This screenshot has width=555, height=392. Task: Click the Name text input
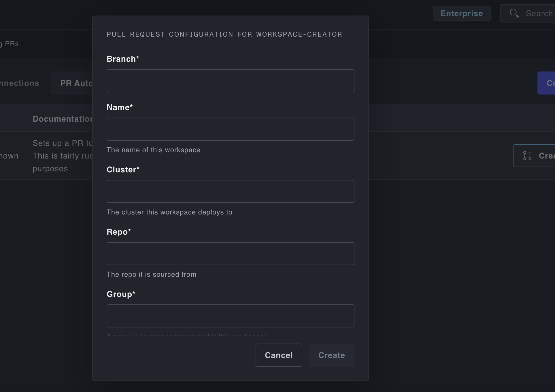coord(230,129)
